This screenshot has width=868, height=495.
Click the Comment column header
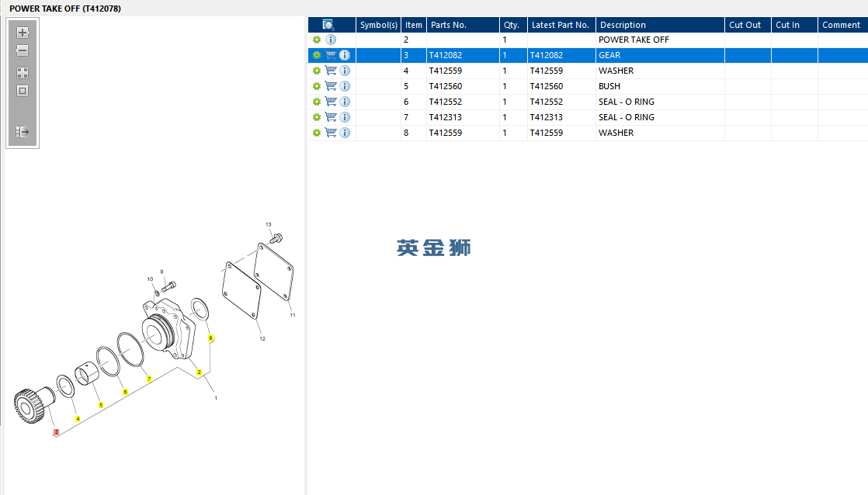pos(842,25)
